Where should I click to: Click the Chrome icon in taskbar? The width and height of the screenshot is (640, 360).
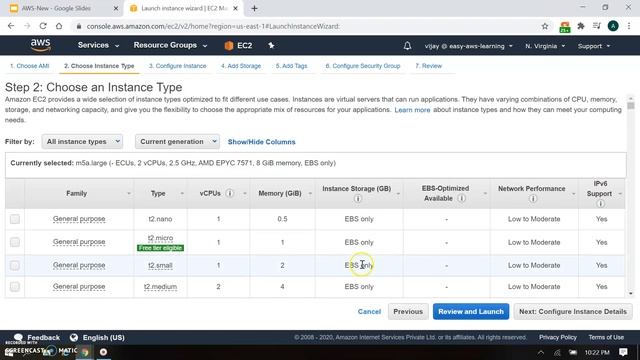tap(84, 352)
